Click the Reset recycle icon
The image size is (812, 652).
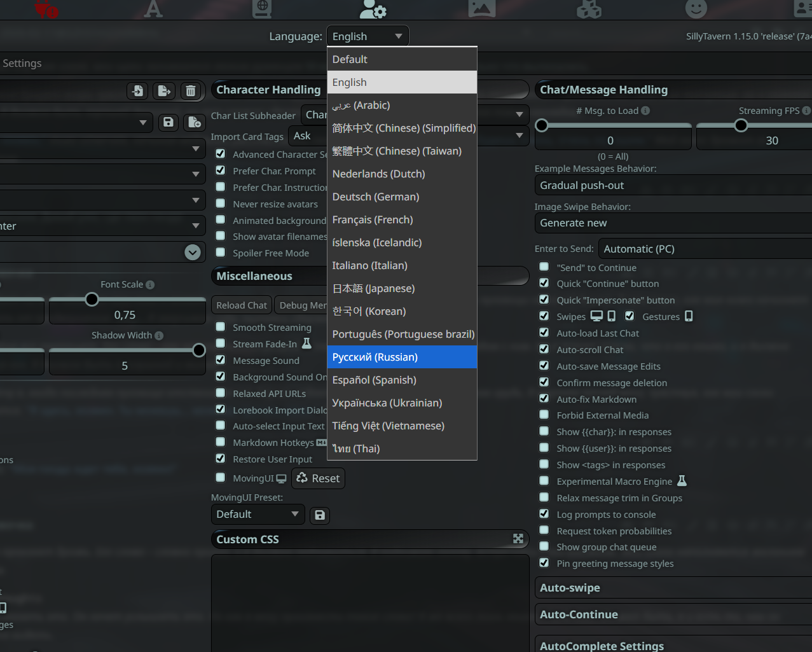coord(302,478)
